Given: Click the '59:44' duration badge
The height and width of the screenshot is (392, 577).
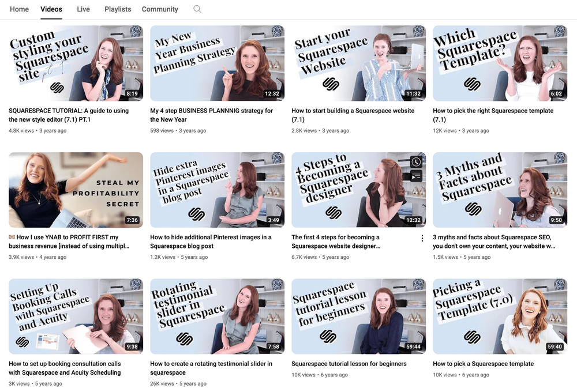Looking at the screenshot, I should tap(413, 347).
